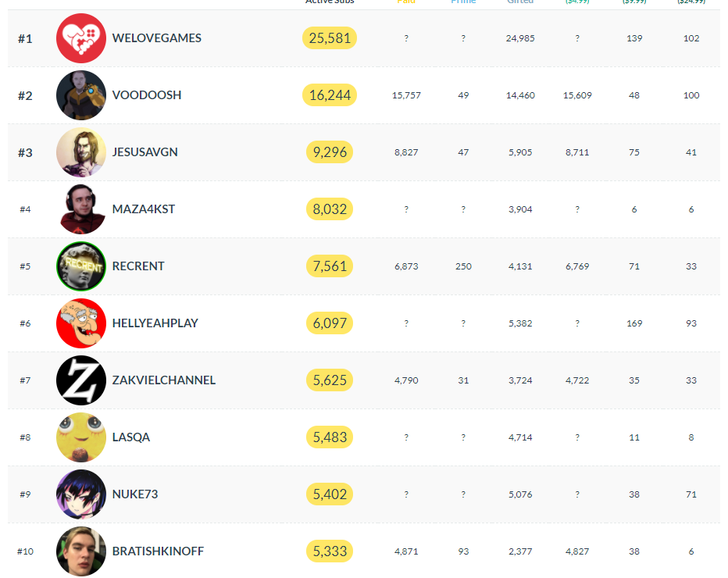Visit the VOODOOSH channel name link
The width and height of the screenshot is (728, 578).
[x=147, y=95]
